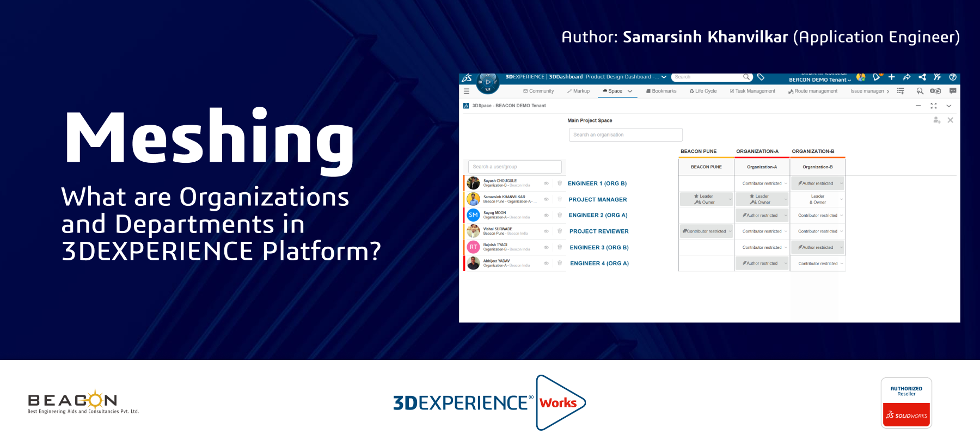Click the 3DS logo in top bar
This screenshot has height=446, width=980.
[x=467, y=78]
